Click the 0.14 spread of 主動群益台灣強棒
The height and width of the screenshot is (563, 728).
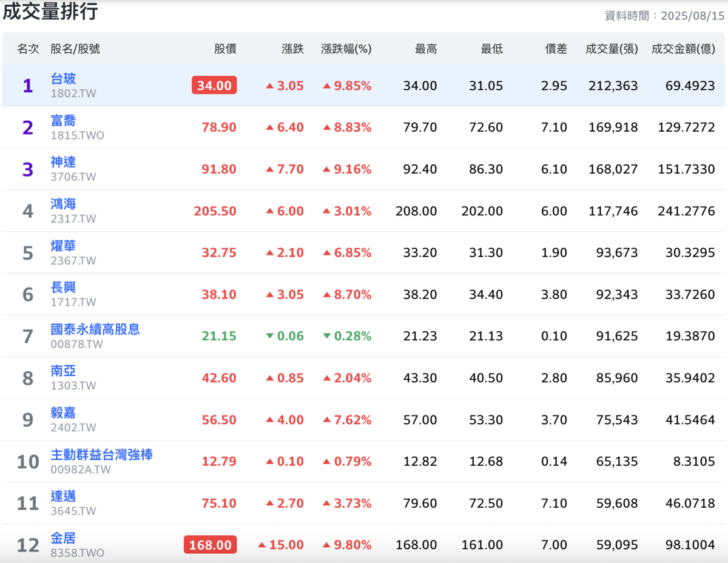point(554,462)
